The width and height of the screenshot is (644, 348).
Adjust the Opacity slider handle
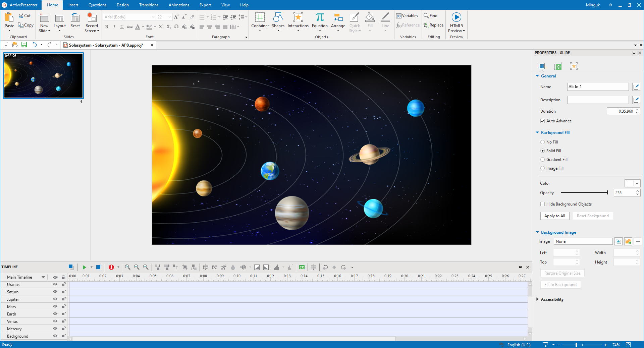(607, 193)
